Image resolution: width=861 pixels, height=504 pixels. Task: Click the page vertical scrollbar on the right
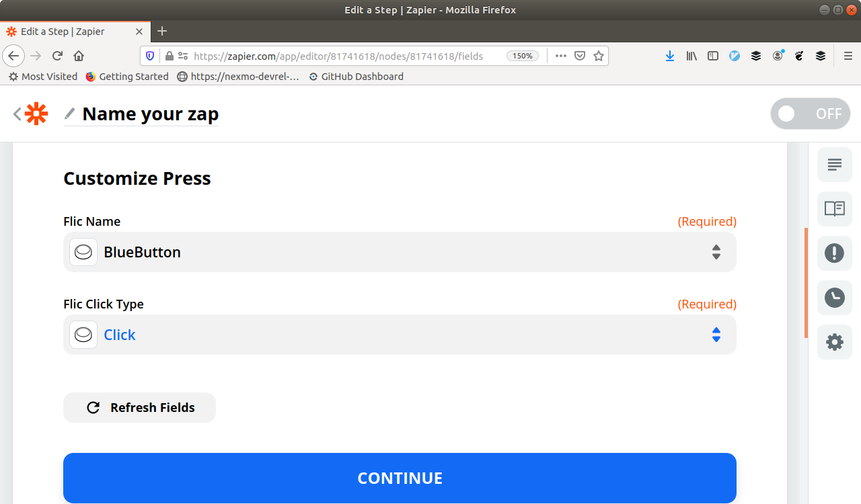[x=806, y=283]
